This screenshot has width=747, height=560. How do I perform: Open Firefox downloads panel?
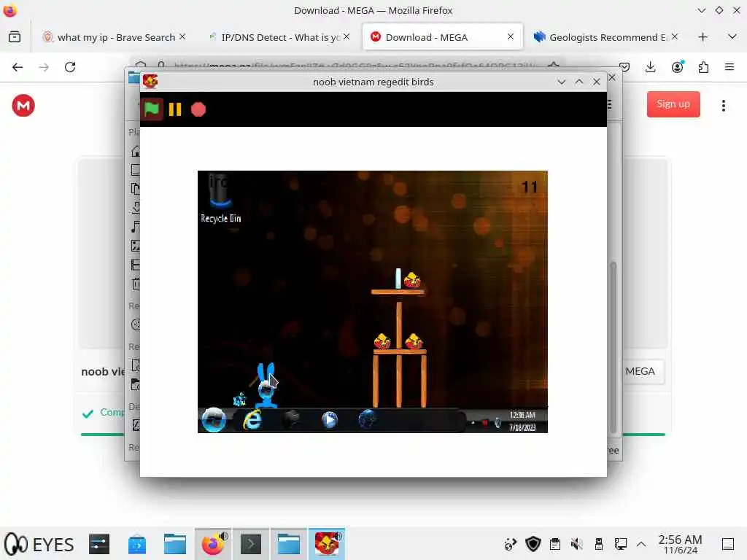pos(650,67)
